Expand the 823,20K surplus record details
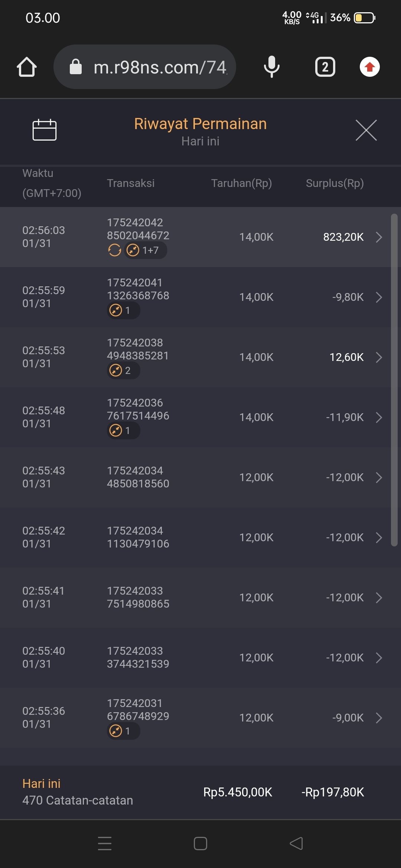 click(379, 237)
